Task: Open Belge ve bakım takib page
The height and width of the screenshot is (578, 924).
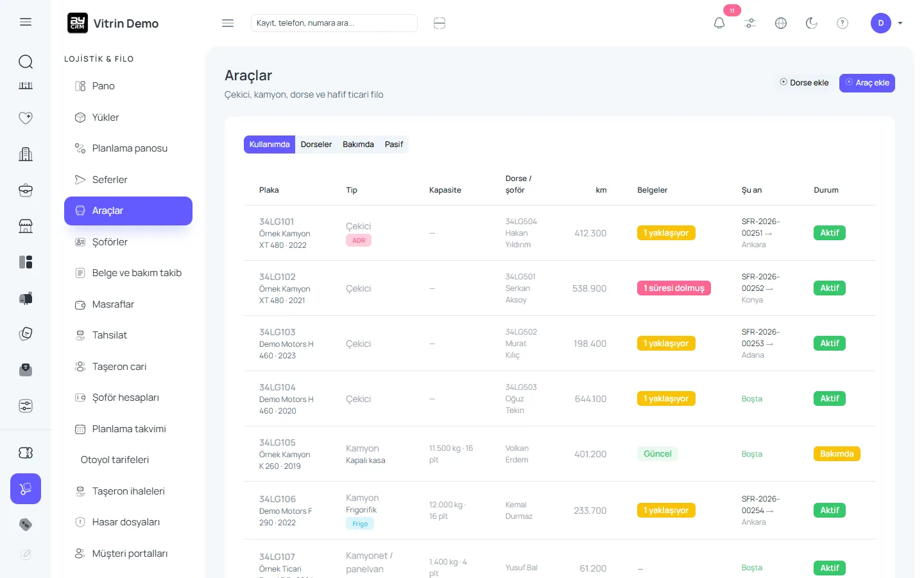Action: tap(128, 273)
